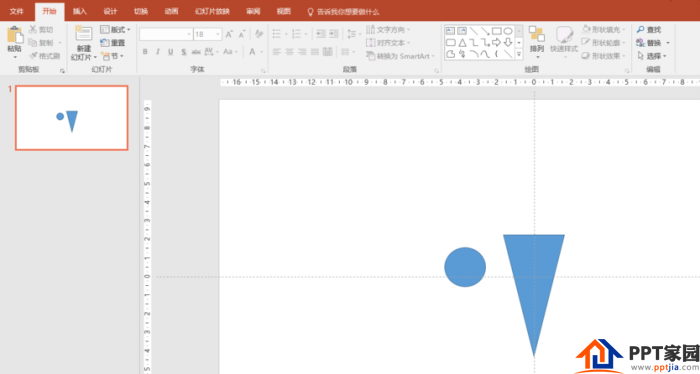Image resolution: width=700 pixels, height=374 pixels.
Task: Click the New Slide icon
Action: pyautogui.click(x=83, y=34)
